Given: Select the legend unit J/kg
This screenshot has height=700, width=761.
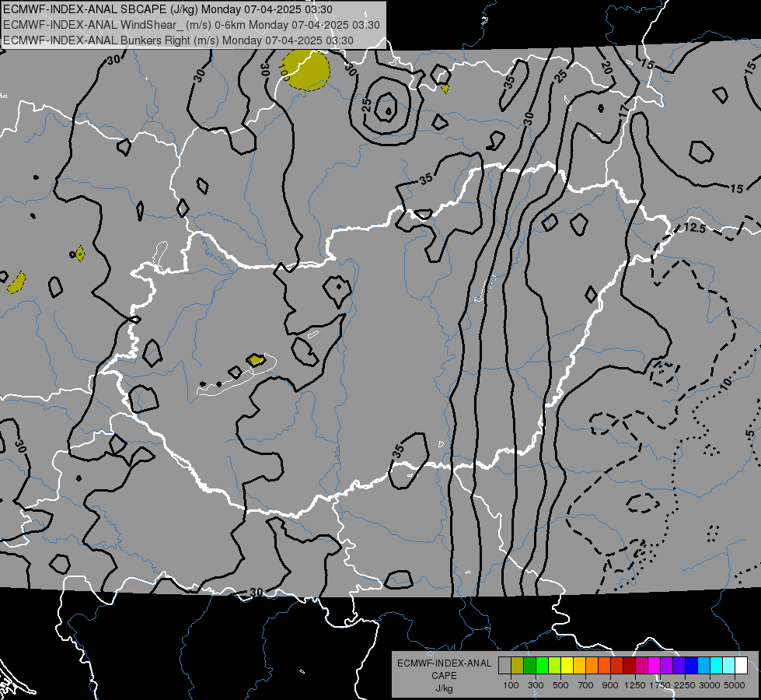Looking at the screenshot, I should click(x=444, y=689).
